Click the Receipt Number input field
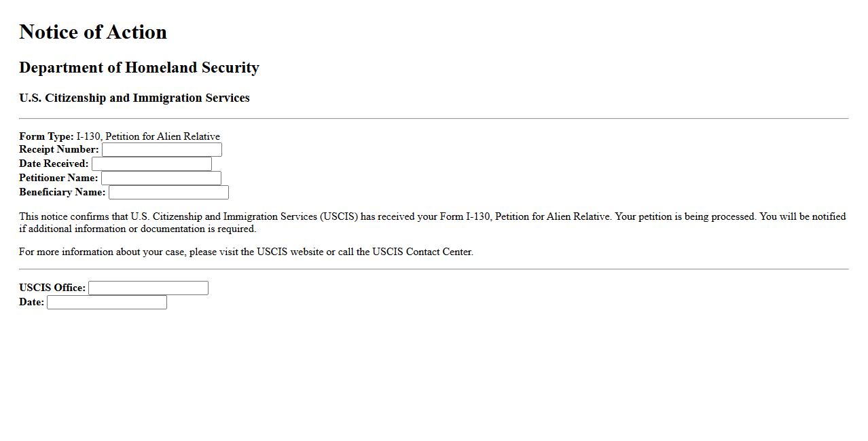This screenshot has width=868, height=441. click(x=162, y=150)
